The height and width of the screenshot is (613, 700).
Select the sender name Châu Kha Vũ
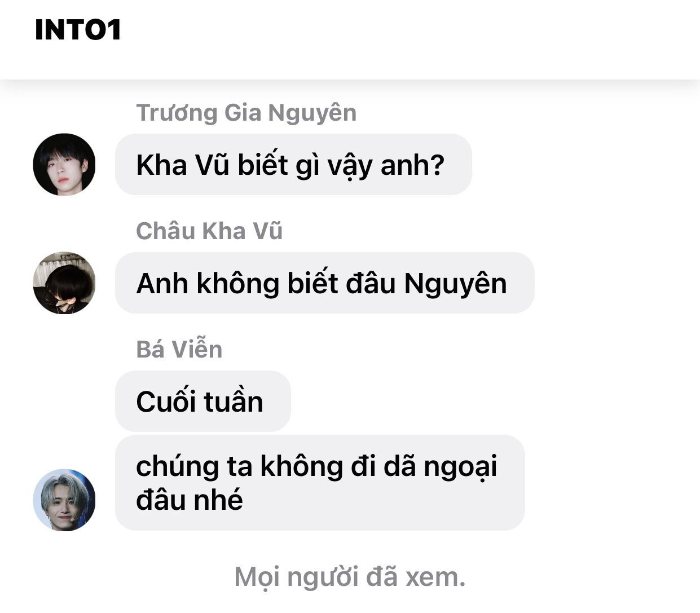[x=209, y=231]
